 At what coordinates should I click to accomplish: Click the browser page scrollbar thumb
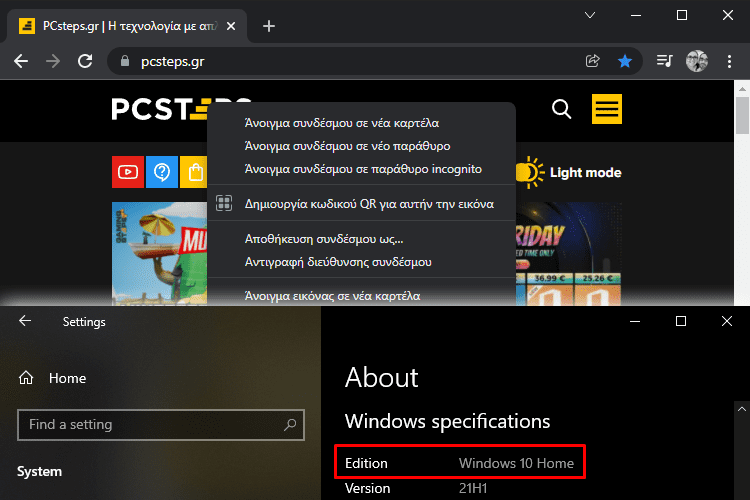[x=742, y=115]
